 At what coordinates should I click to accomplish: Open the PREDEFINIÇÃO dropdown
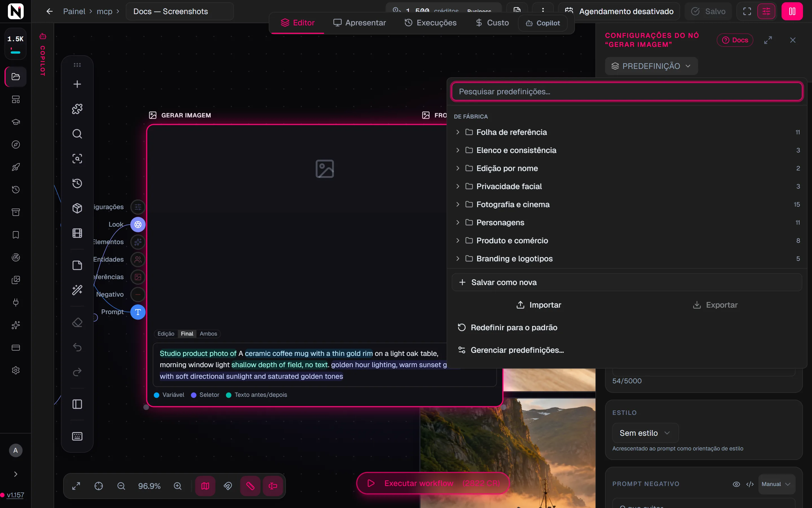tap(651, 66)
